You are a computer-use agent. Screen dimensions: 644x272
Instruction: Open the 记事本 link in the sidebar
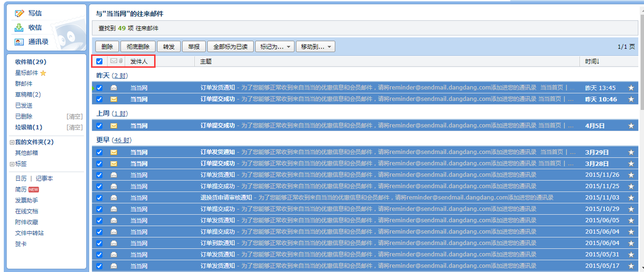pyautogui.click(x=45, y=179)
